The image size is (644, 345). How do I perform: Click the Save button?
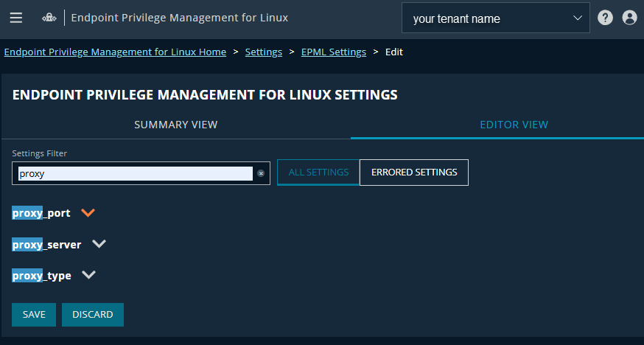point(34,315)
